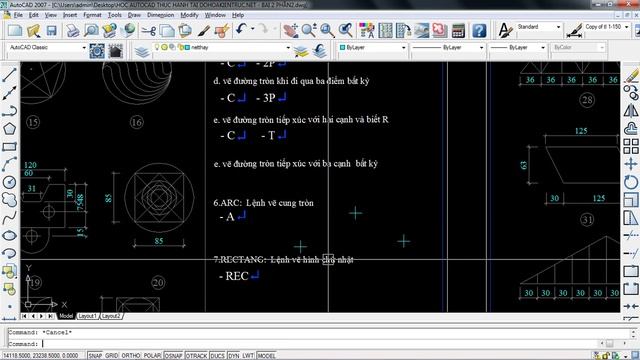Open the dimension style dropdown Copy of tl 1-150
The height and width of the screenshot is (360, 640).
(x=607, y=27)
